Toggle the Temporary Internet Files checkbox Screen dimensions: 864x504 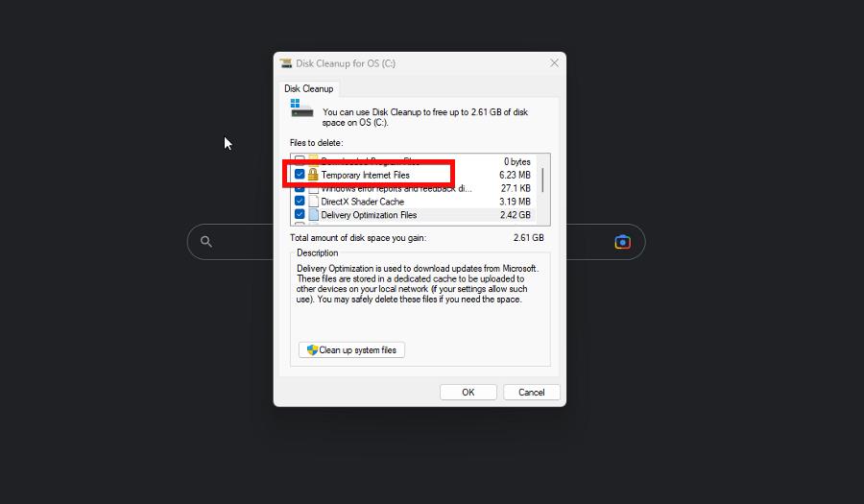point(300,175)
